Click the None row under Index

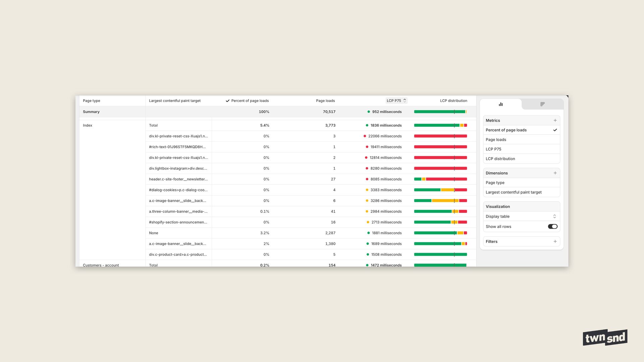click(x=154, y=233)
